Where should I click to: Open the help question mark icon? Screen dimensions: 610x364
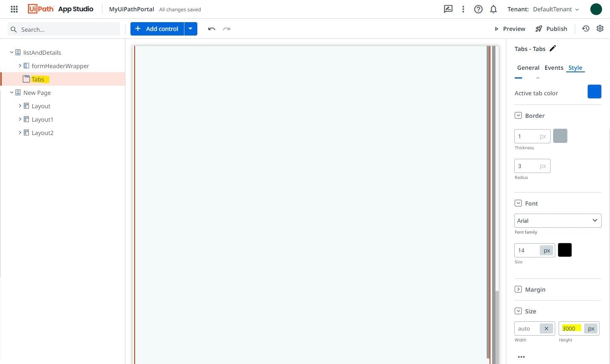478,9
